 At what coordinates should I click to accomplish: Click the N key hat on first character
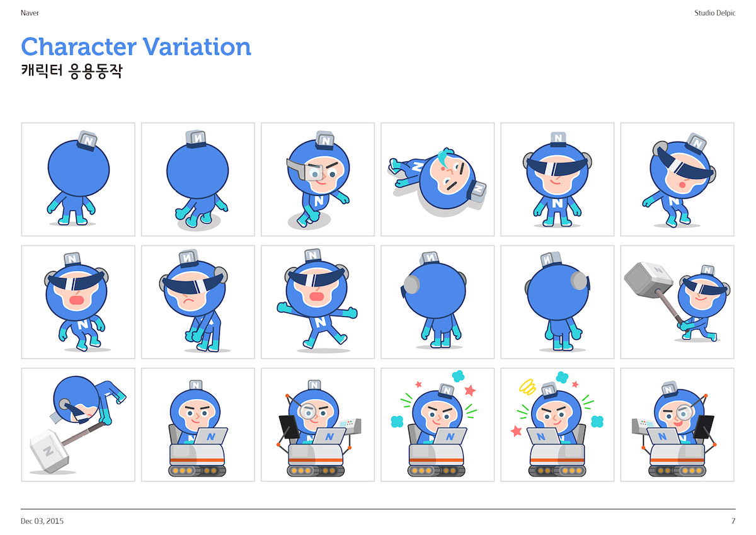(x=87, y=140)
